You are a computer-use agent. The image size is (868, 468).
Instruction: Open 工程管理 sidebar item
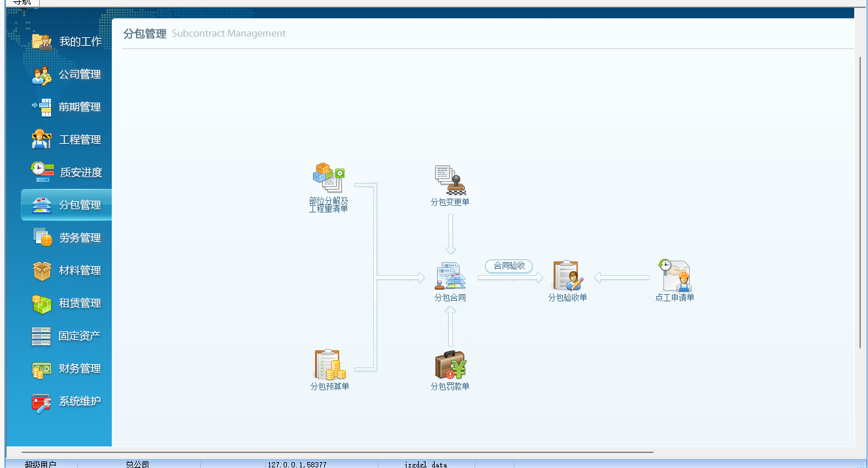(x=67, y=140)
